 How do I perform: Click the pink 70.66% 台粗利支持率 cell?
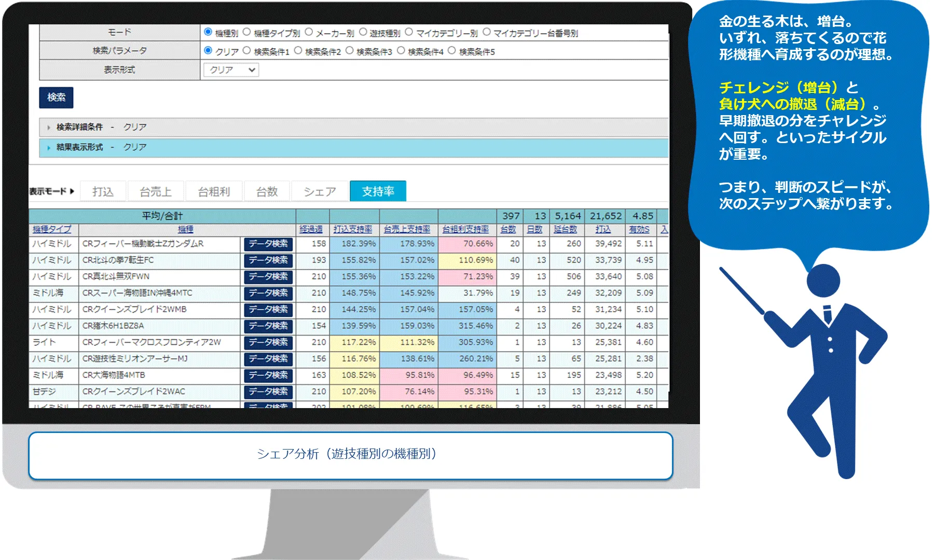466,244
